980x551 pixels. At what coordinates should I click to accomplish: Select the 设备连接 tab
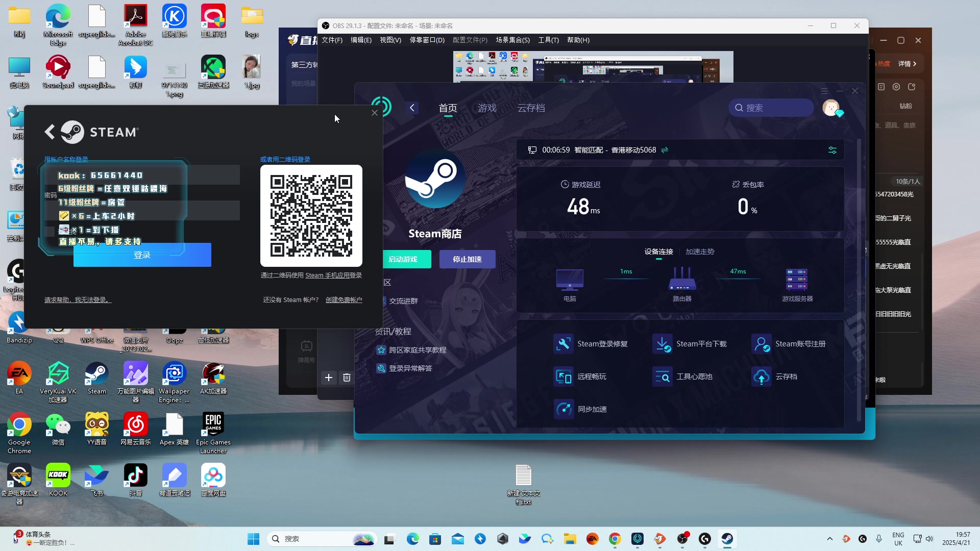658,252
